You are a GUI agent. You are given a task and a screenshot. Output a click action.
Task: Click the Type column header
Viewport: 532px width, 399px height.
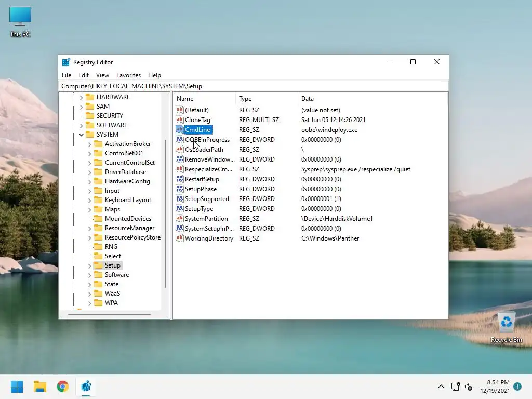coord(267,99)
